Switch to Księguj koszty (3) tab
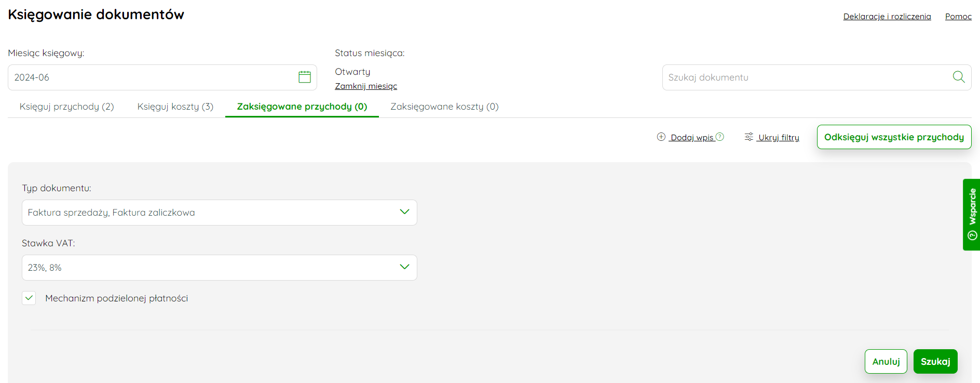980x383 pixels. (175, 107)
